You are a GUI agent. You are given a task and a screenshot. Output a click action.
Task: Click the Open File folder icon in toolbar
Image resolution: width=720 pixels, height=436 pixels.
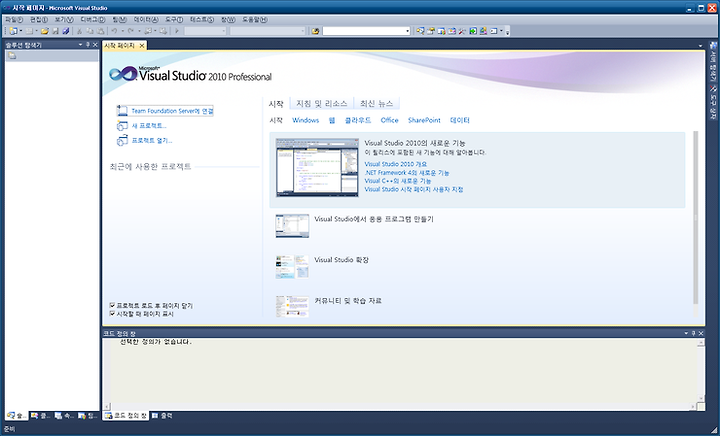point(45,31)
